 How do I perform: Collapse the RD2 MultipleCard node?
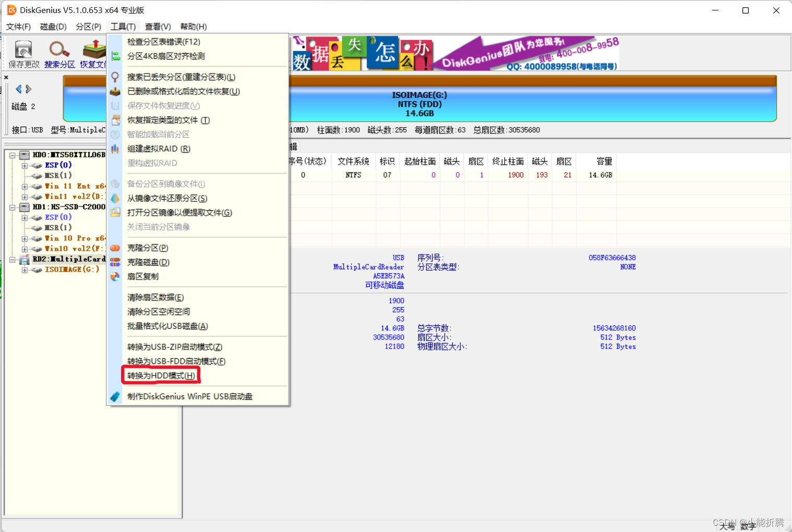click(12, 259)
